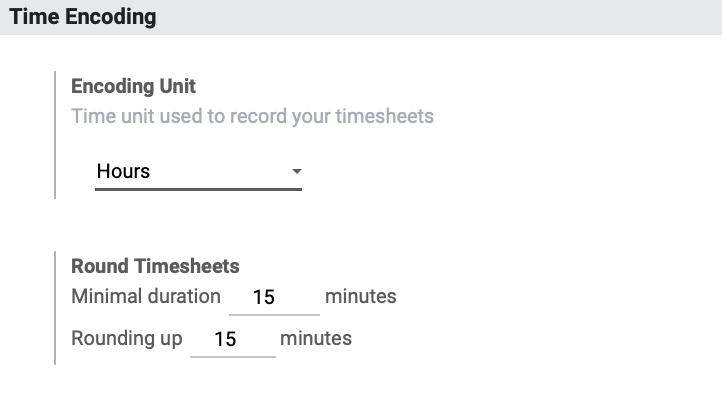
Task: Click the vertical bar left of Encoding Unit
Action: click(55, 135)
